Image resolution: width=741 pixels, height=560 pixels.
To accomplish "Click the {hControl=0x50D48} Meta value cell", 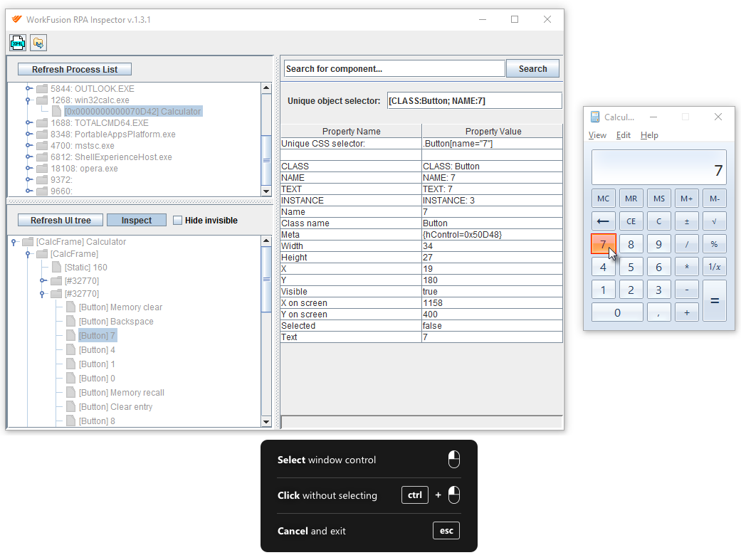I will [x=492, y=234].
